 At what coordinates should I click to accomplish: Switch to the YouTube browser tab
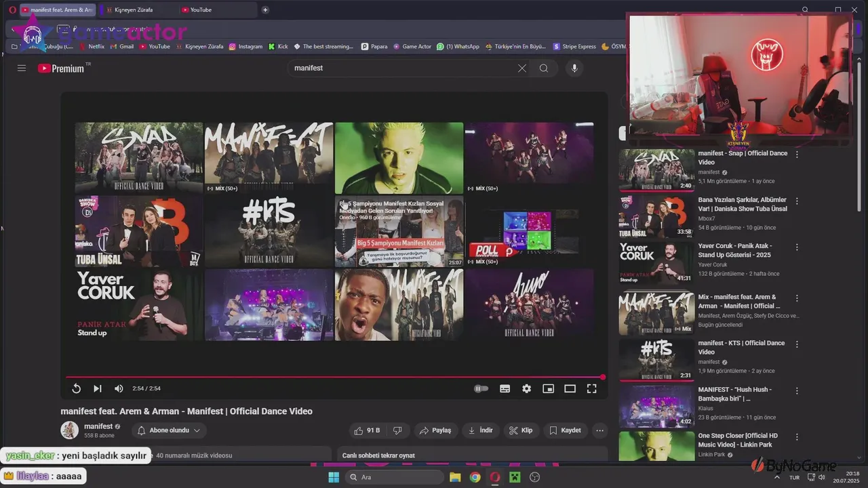click(217, 9)
